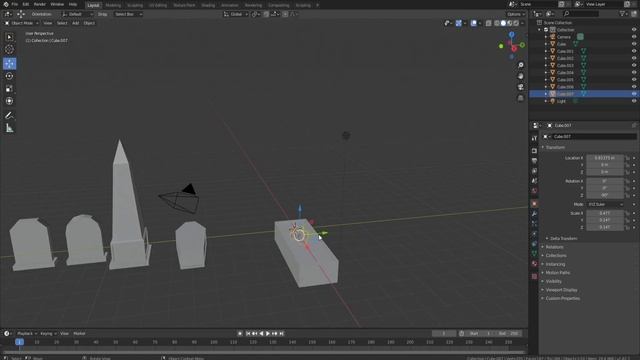Expand the Viewport Display panel
Viewport: 640px width, 360px height.
(561, 290)
